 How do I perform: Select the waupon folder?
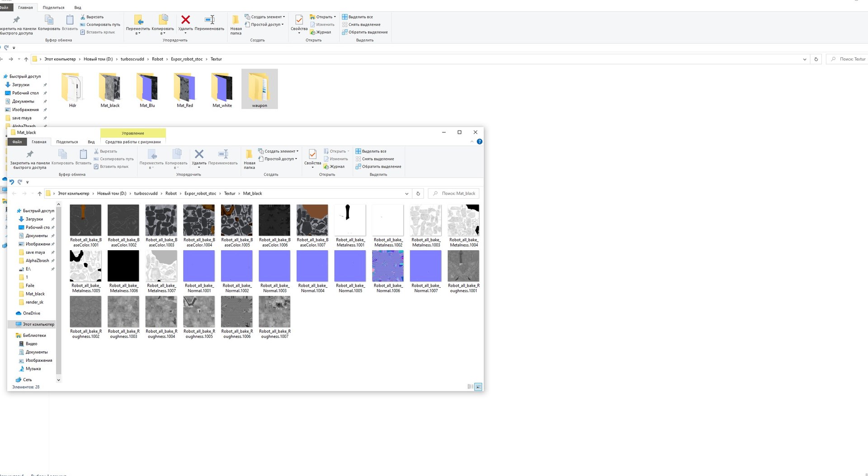[x=259, y=89]
